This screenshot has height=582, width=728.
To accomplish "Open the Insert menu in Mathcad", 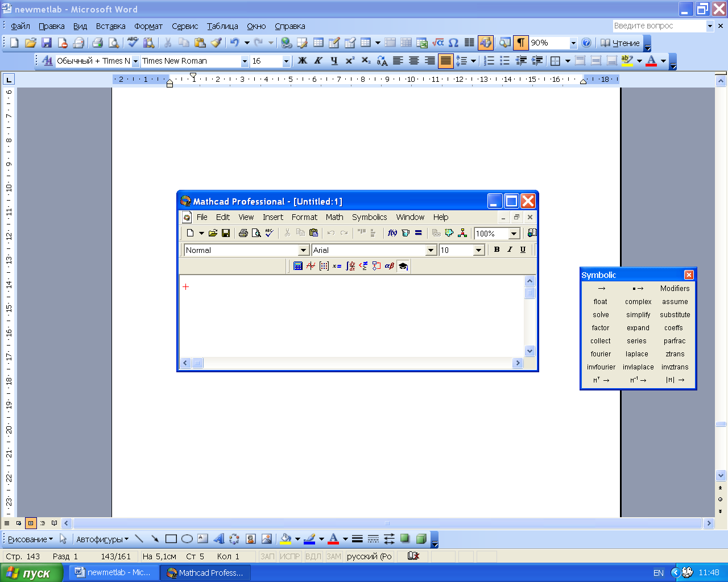I will coord(273,217).
